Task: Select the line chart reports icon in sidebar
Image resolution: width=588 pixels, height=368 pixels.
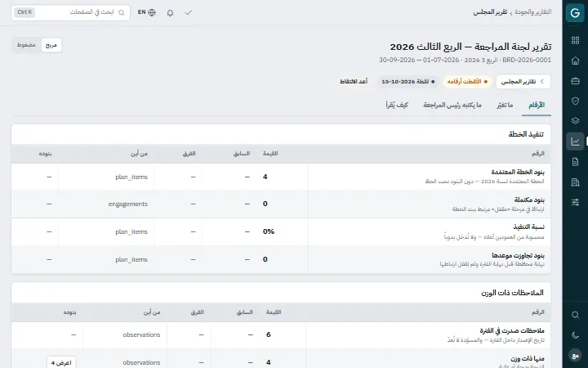Action: [x=575, y=141]
